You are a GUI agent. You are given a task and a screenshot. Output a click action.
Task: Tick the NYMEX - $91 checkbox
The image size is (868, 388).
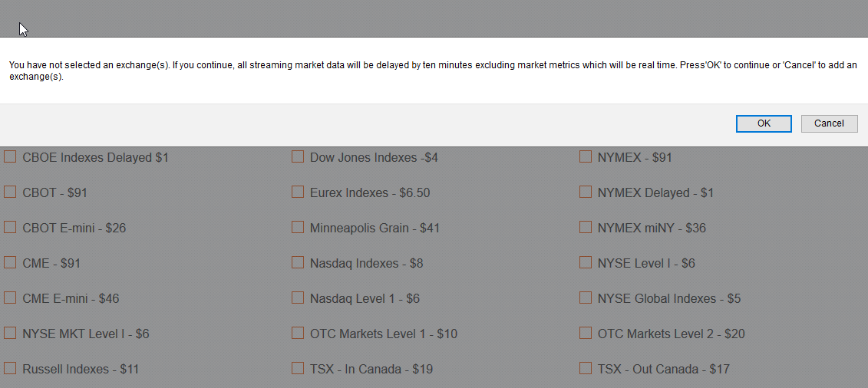[586, 157]
